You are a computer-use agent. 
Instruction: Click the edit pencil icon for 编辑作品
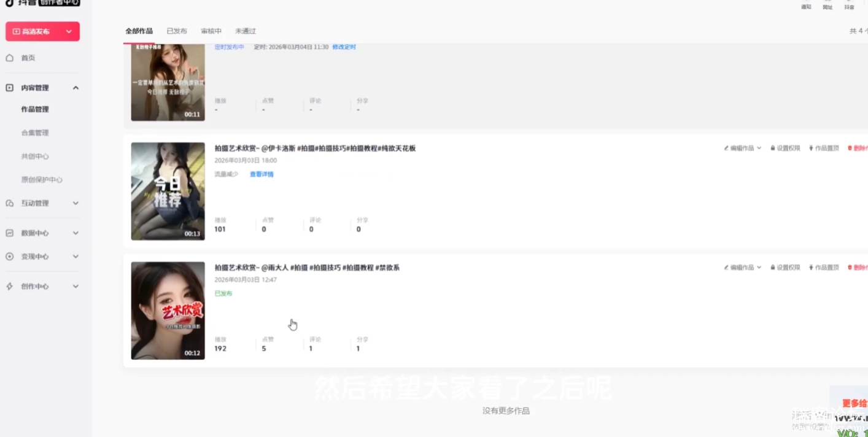coord(726,148)
